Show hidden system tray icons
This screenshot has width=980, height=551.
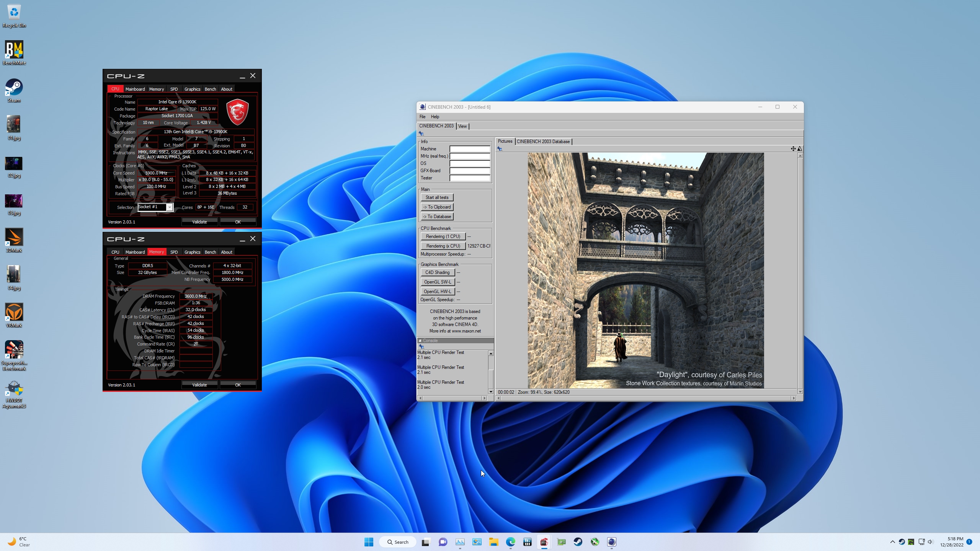[x=892, y=542]
